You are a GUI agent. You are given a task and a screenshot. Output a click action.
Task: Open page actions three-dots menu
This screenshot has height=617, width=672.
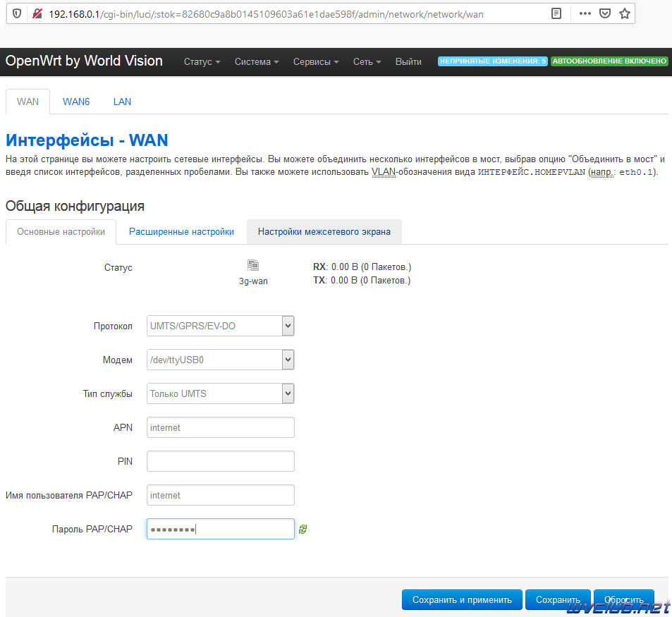pos(585,13)
